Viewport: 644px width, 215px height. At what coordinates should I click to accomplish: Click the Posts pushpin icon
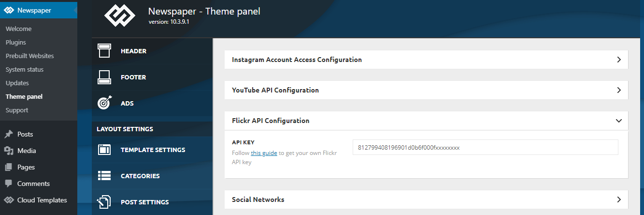point(9,134)
